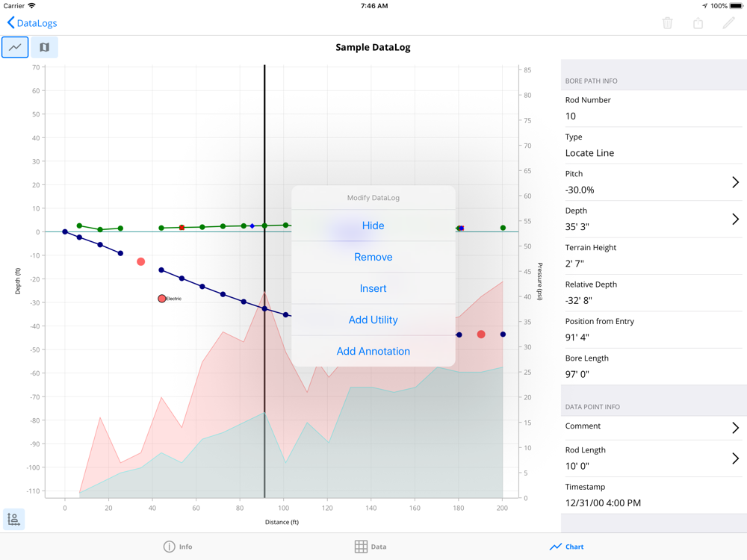Tap the red square marker on green line

click(182, 228)
